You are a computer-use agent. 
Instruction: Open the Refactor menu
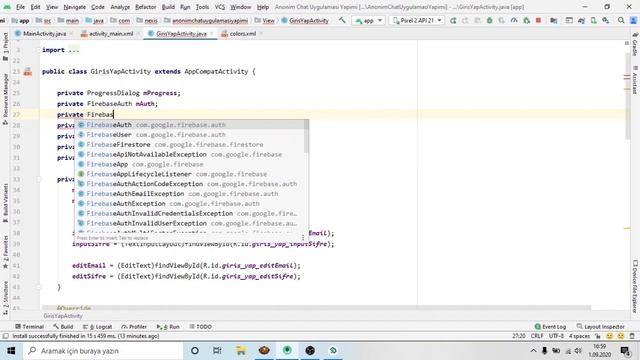tap(146, 7)
